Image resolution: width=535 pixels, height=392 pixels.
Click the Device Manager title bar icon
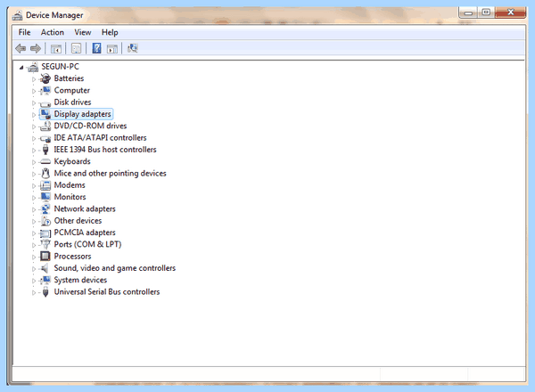(18, 15)
